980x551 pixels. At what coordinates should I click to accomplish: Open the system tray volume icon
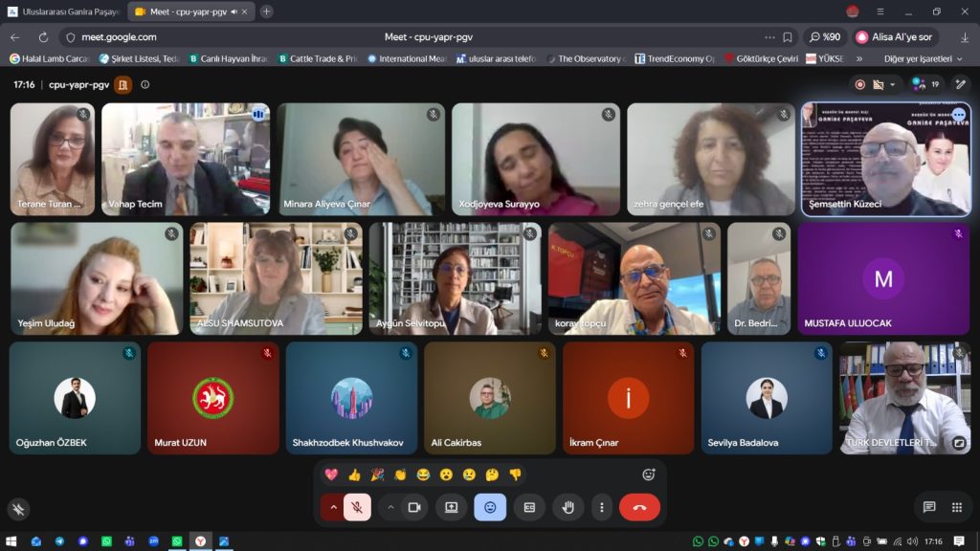912,541
